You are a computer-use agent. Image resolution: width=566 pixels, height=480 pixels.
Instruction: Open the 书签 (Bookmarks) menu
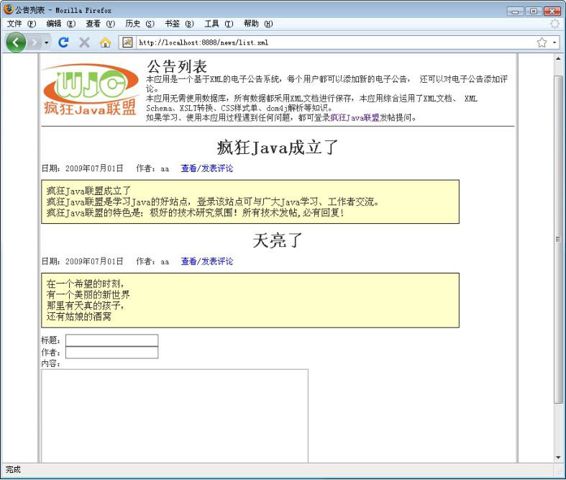[179, 24]
